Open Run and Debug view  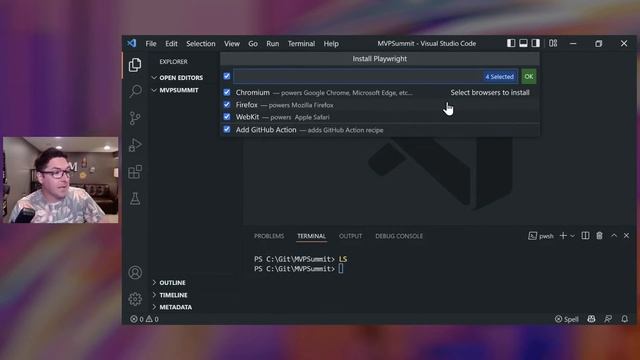click(135, 145)
